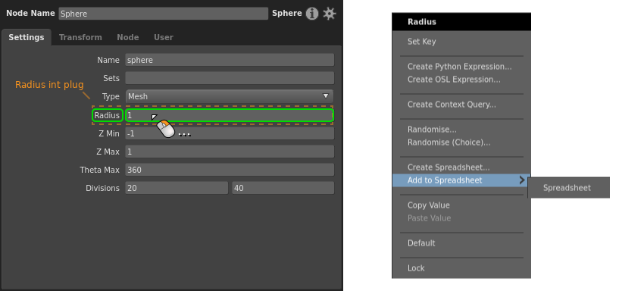Expand the Add to Spreadsheet submenu arrow

[521, 180]
